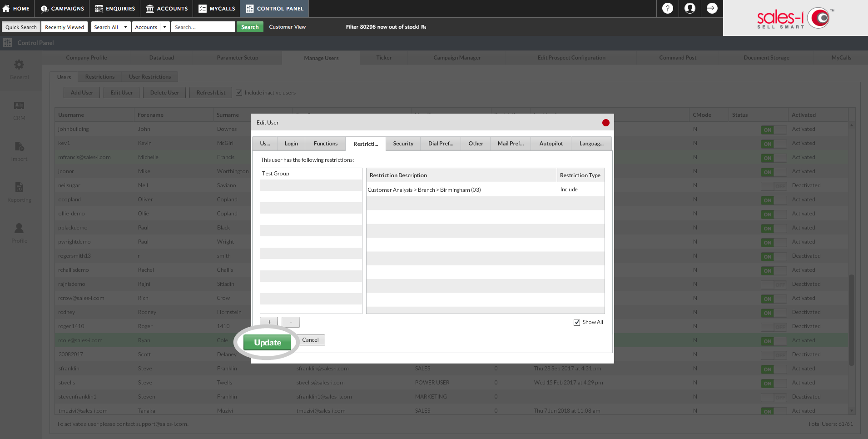Switch to Login tab in Edit User
Viewport: 868px width, 439px height.
click(x=291, y=144)
